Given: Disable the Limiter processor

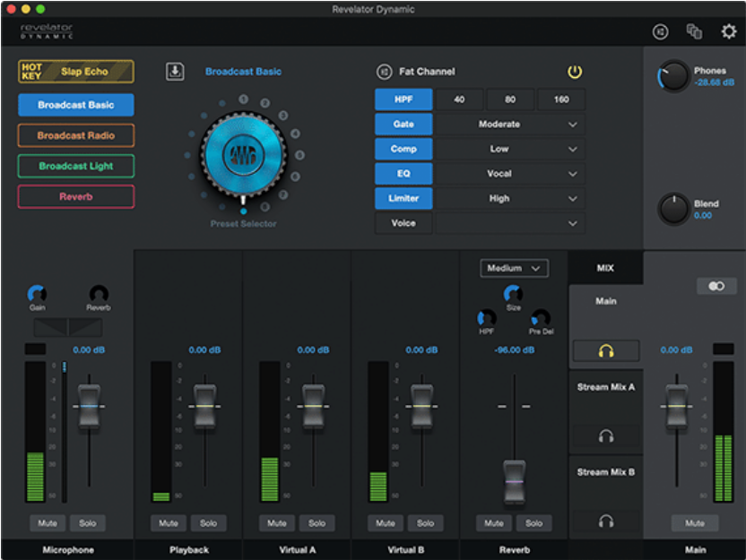Looking at the screenshot, I should 403,199.
